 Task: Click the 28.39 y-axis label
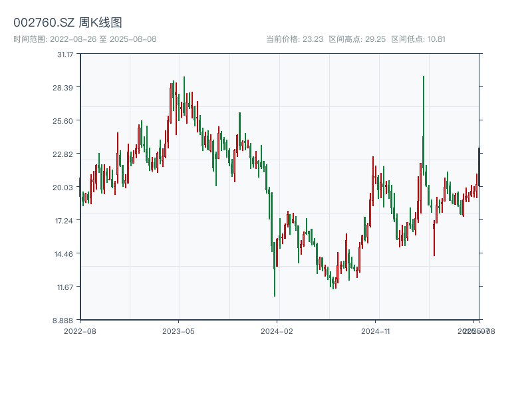[x=63, y=88]
